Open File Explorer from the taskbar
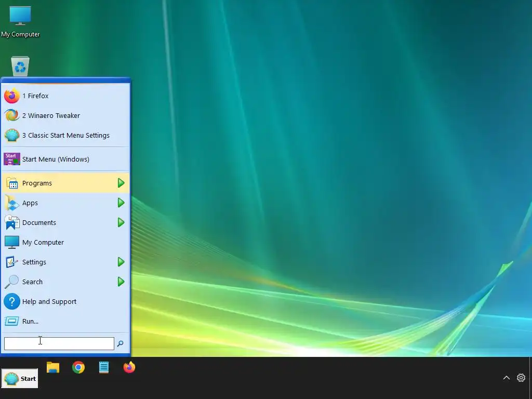This screenshot has height=399, width=532. click(x=53, y=367)
